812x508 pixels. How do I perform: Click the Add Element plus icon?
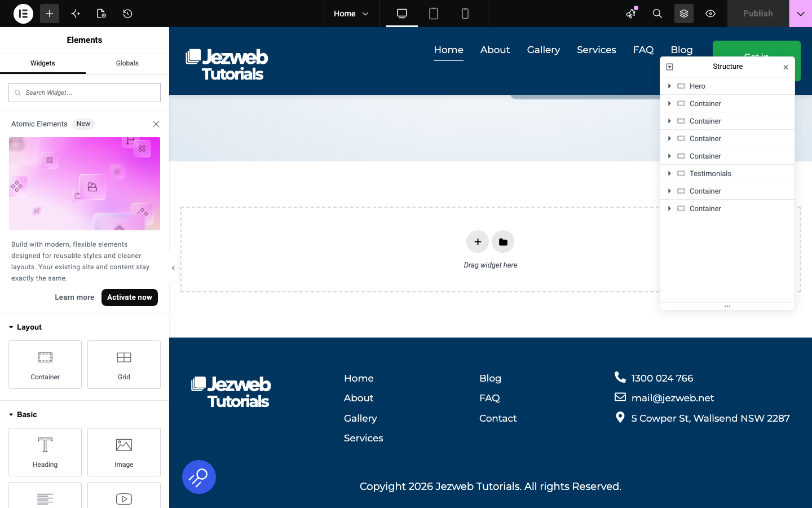(50, 14)
